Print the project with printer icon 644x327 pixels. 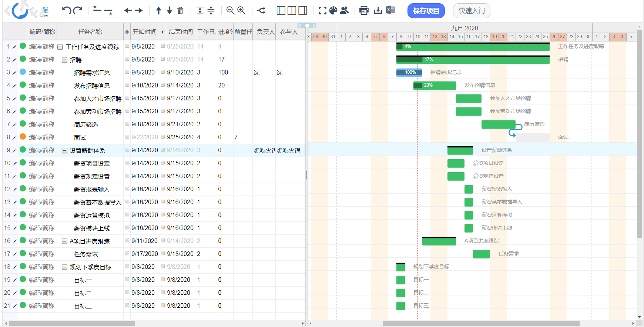(364, 10)
